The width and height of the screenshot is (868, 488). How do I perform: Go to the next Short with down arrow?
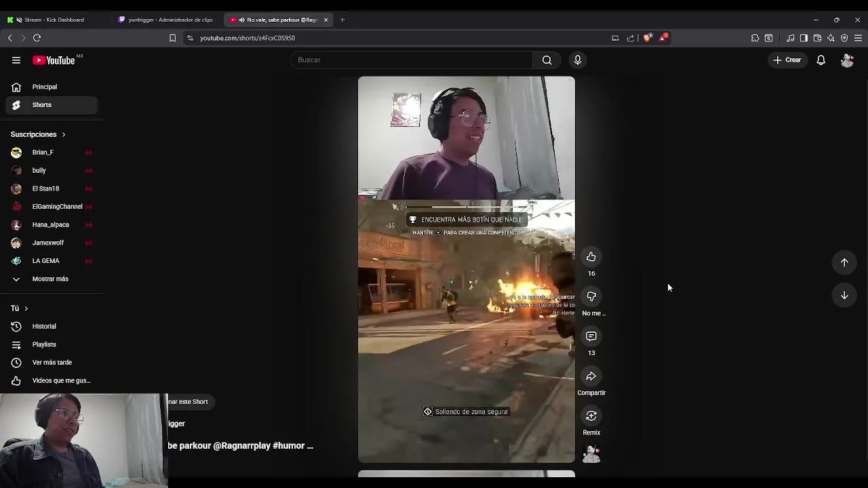coord(844,296)
